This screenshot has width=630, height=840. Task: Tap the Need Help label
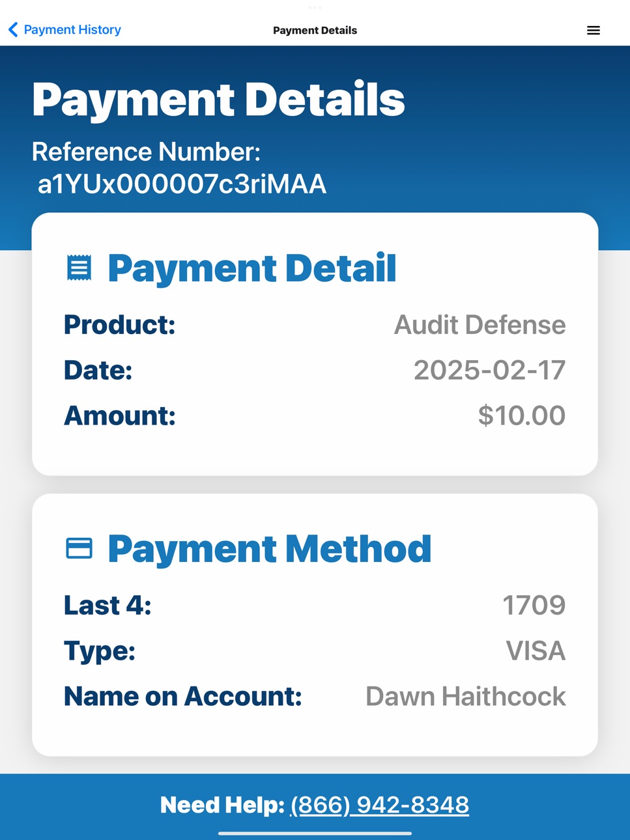click(x=222, y=805)
